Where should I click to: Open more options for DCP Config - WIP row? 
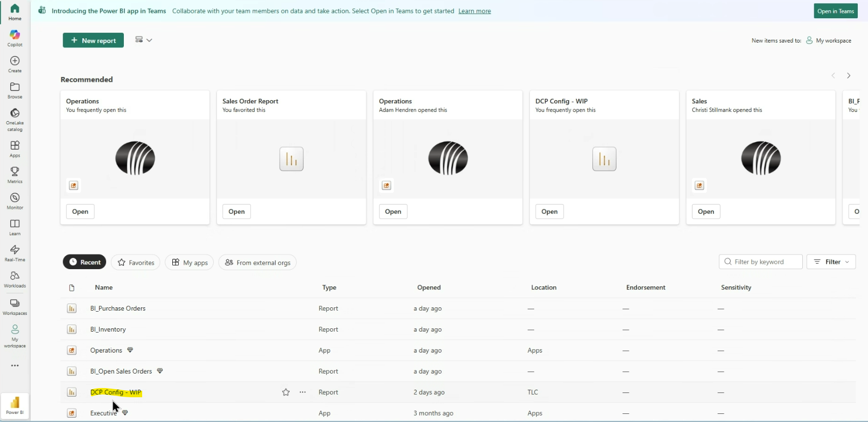(x=303, y=392)
